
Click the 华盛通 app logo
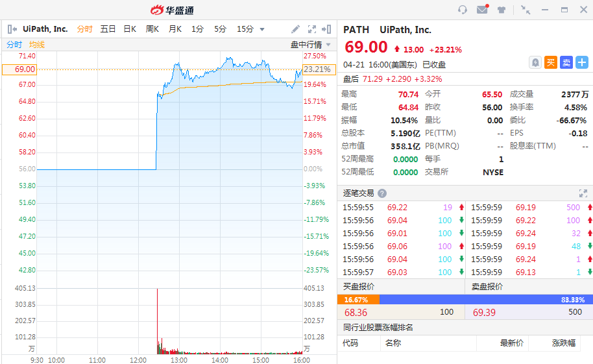tap(172, 10)
